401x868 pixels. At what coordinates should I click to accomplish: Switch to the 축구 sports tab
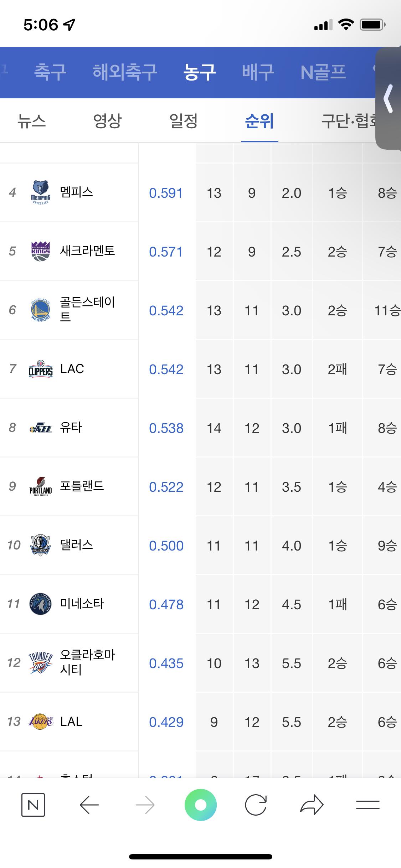(50, 72)
